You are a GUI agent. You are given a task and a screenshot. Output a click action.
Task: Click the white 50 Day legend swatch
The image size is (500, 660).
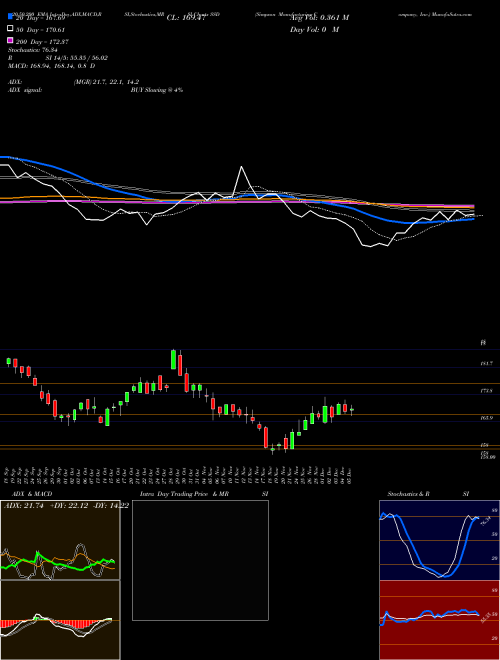click(x=10, y=29)
